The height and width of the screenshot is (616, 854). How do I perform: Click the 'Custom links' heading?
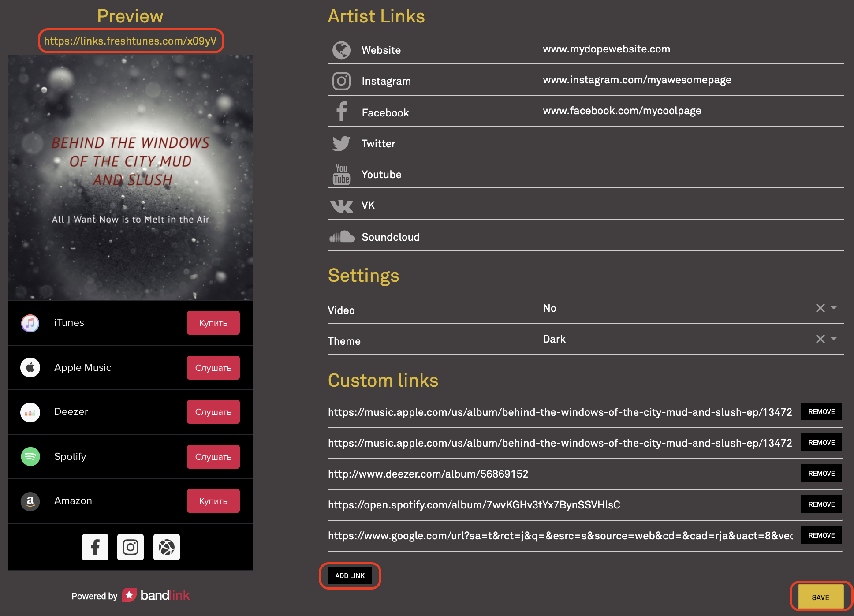383,380
